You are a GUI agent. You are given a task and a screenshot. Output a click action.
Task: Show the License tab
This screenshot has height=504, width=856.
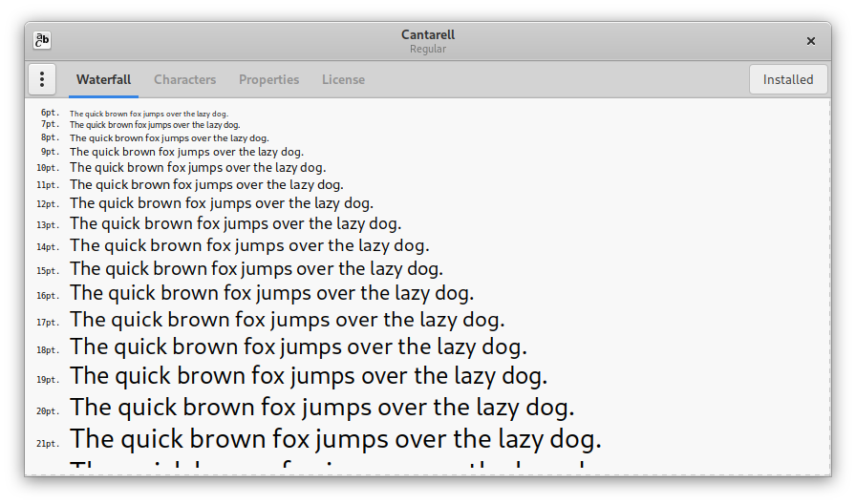pyautogui.click(x=343, y=79)
